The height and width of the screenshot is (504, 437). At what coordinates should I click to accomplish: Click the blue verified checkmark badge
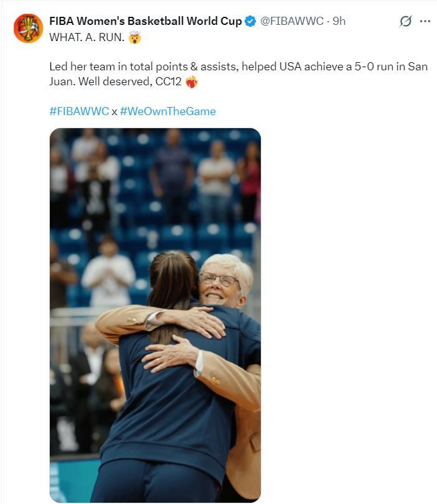250,21
